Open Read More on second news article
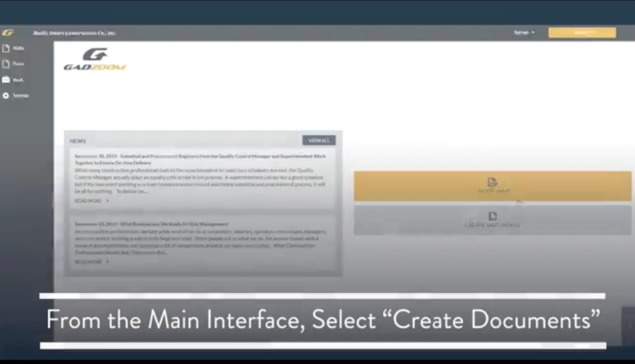Screen dimensions: 635x364 click(91, 262)
